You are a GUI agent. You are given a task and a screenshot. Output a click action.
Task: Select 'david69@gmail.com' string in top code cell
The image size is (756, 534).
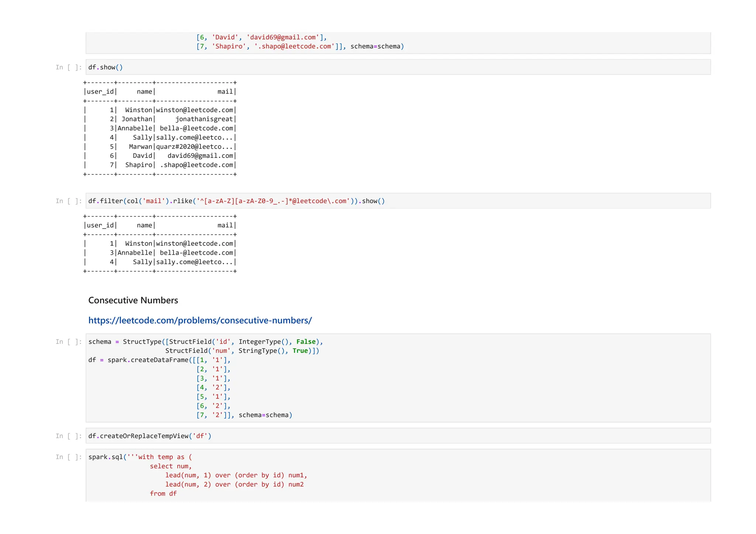tap(283, 37)
